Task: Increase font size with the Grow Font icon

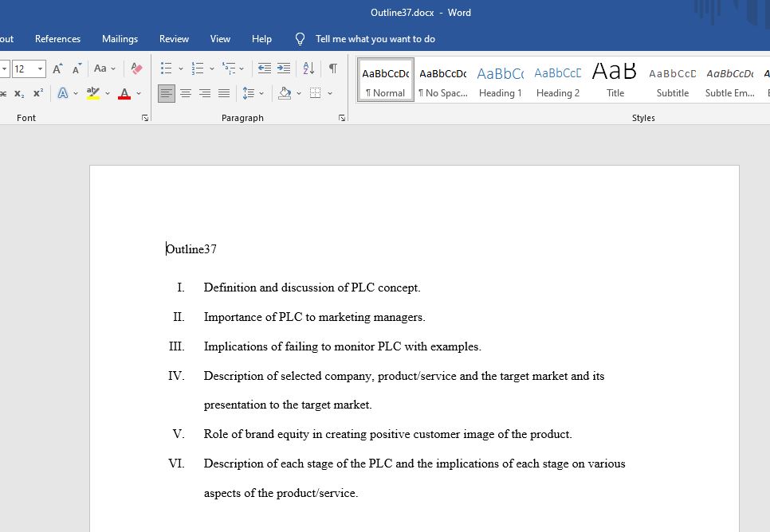Action: tap(57, 68)
